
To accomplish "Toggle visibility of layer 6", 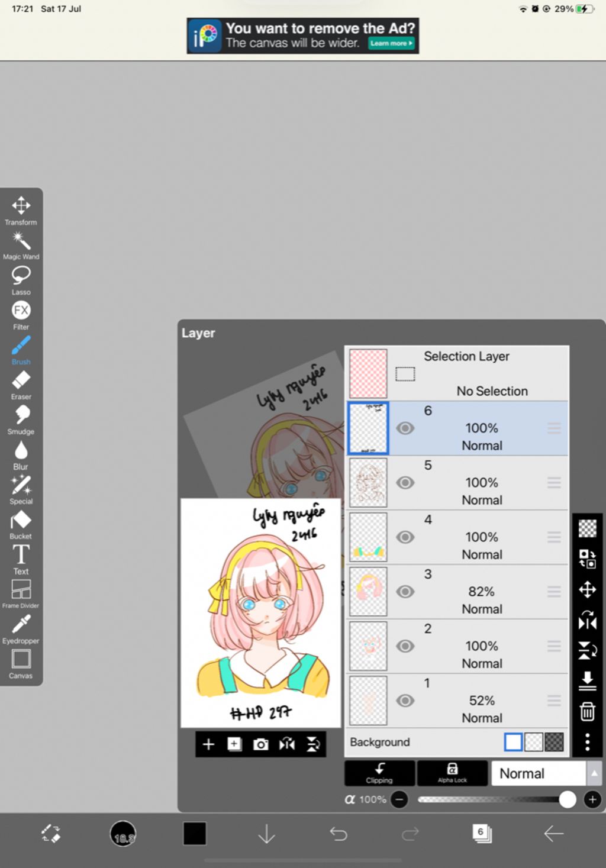I will pos(405,428).
